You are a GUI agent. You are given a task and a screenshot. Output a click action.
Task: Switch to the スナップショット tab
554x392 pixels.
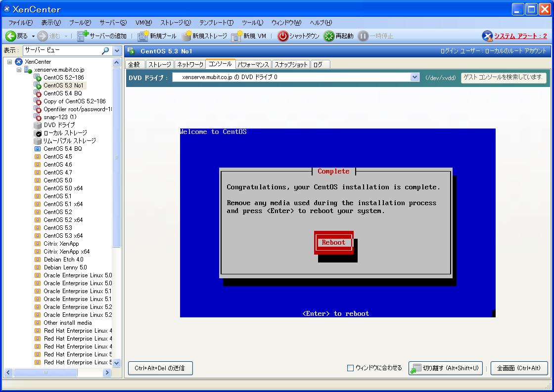click(291, 64)
